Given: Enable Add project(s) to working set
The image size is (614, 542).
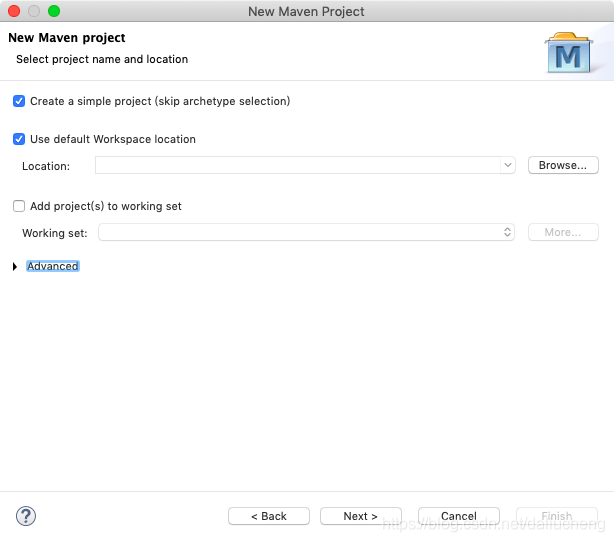Looking at the screenshot, I should point(19,206).
